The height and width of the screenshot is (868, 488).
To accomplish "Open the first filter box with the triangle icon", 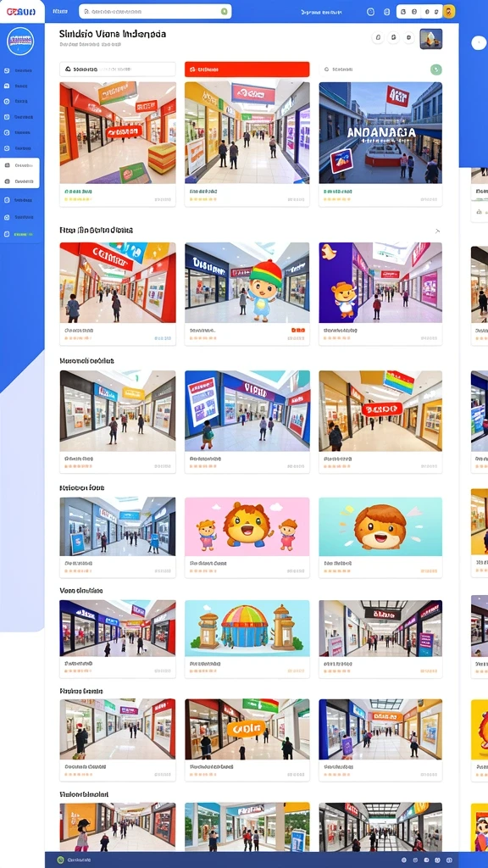I will [117, 70].
